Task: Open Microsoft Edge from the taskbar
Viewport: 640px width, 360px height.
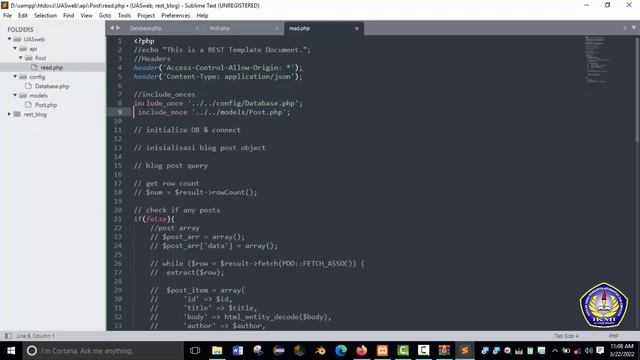Action: click(x=341, y=351)
